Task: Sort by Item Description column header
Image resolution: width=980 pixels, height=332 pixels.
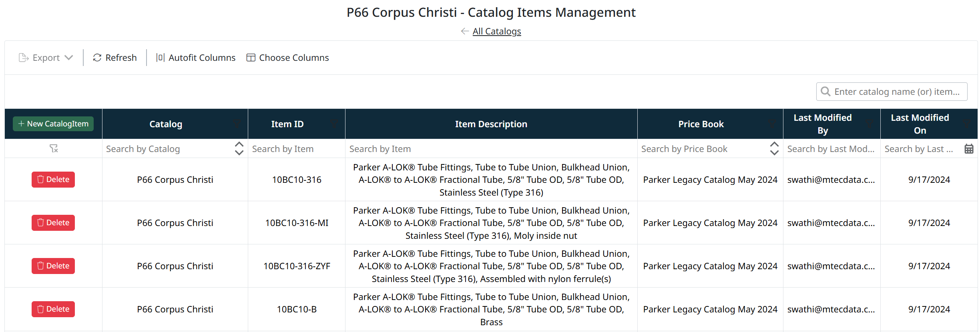Action: click(491, 124)
